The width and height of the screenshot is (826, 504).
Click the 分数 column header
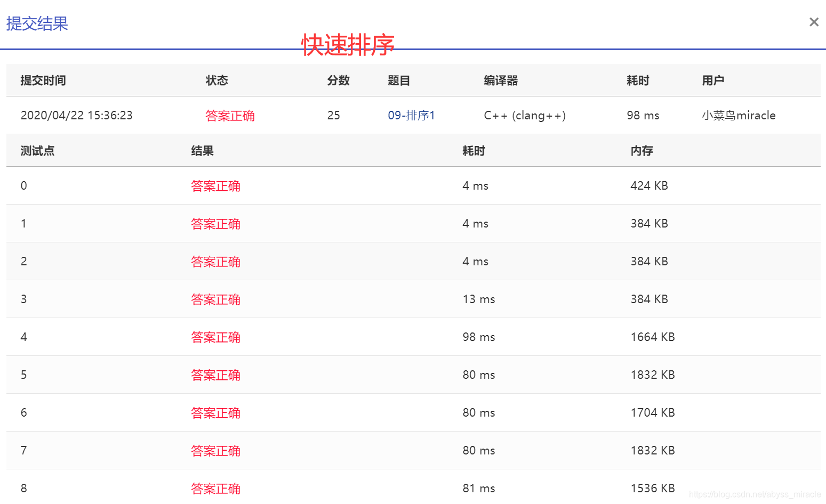click(336, 80)
